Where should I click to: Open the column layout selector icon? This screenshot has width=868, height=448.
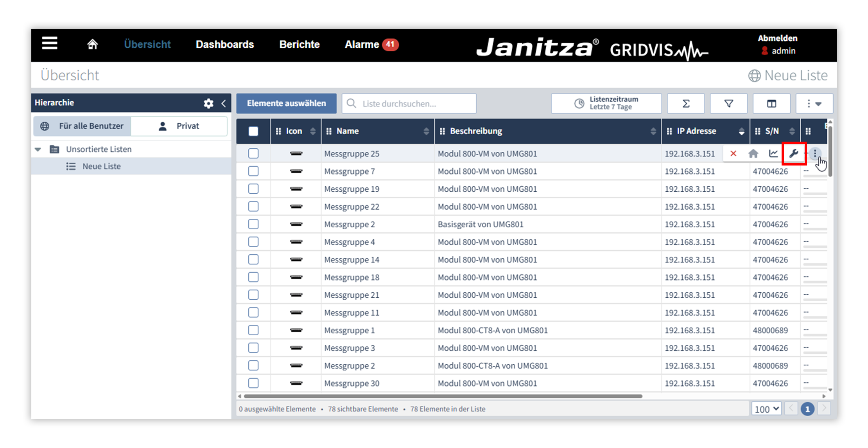coord(771,104)
